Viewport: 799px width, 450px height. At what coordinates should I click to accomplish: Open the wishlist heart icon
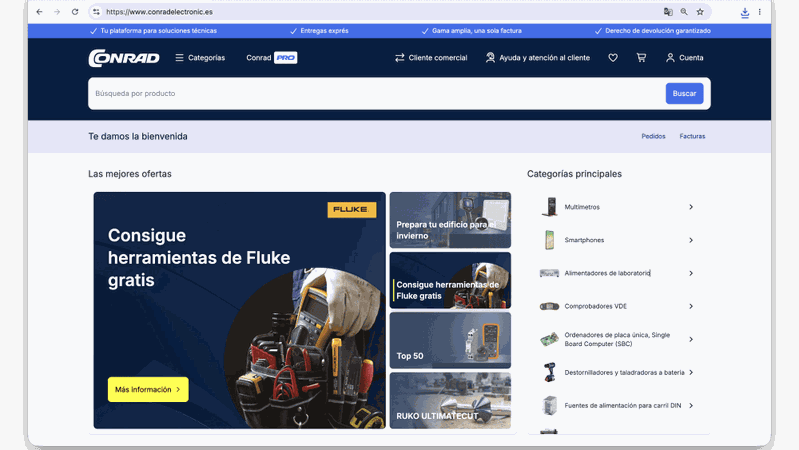[x=613, y=58]
